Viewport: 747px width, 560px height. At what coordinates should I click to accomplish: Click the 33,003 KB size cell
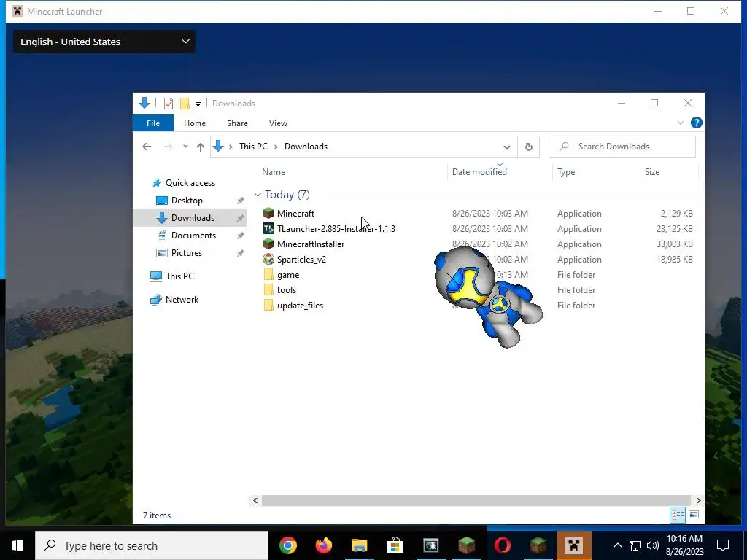(x=674, y=244)
